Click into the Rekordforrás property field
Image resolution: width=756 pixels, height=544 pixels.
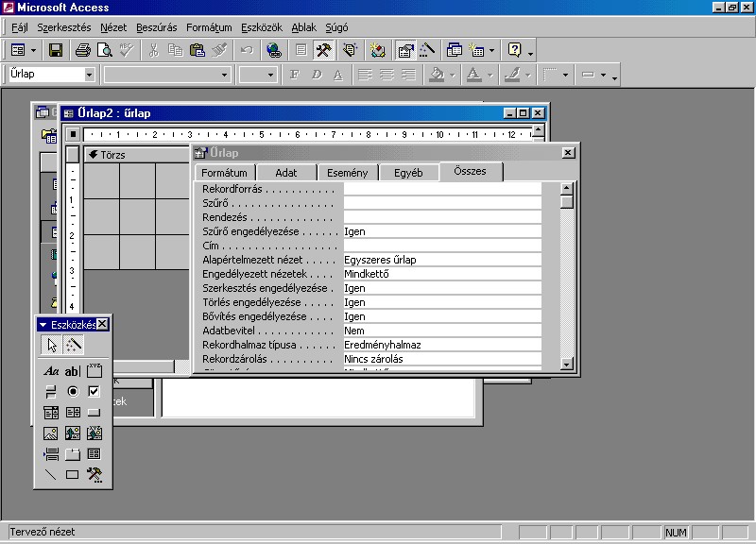[441, 189]
